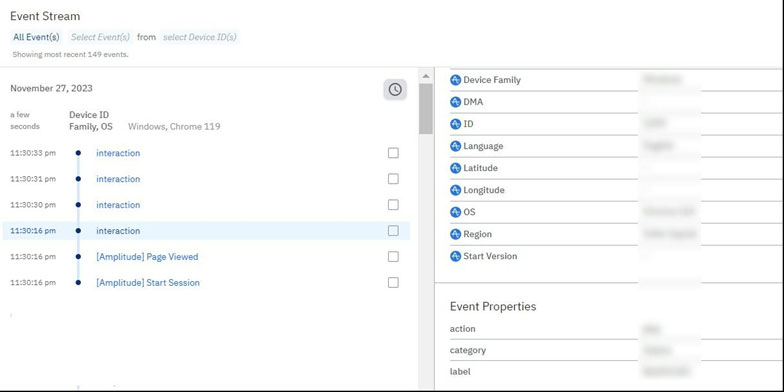Click the Amplitude icon next to Longitude
Image resolution: width=784 pixels, height=392 pixels.
pos(455,190)
